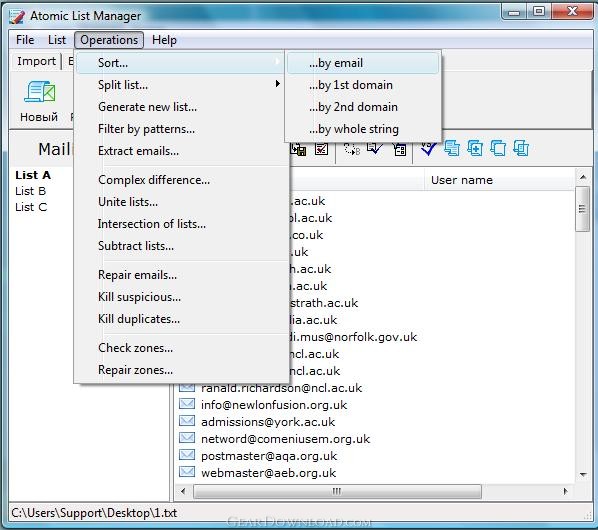Click envelope icon beside webmaster@aeb.org.uk
The width and height of the screenshot is (598, 530).
point(187,472)
